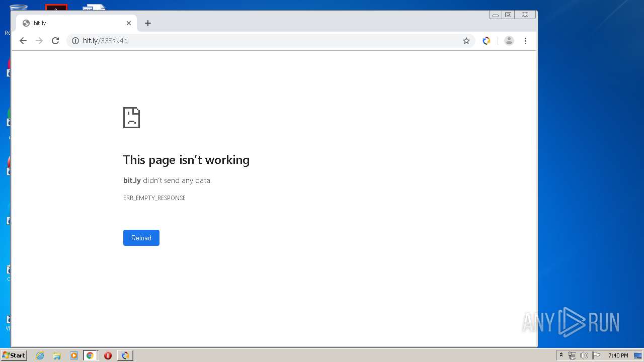Open the Windows Start menu
The width and height of the screenshot is (644, 362).
(14, 355)
